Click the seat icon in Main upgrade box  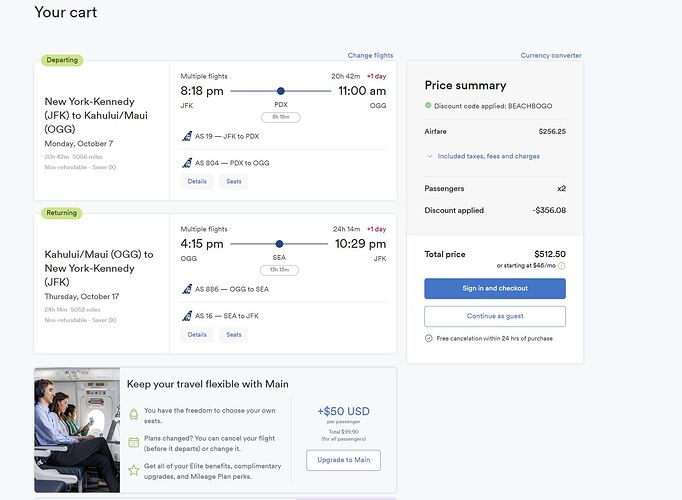point(134,414)
